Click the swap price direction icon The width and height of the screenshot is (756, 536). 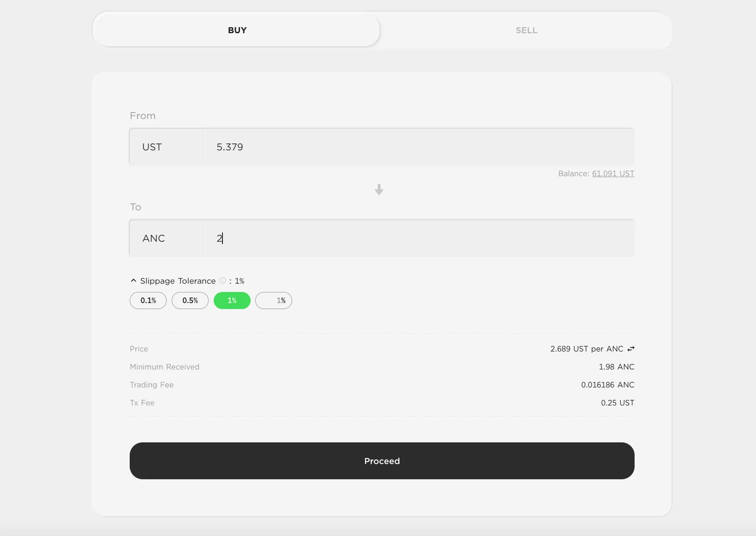pyautogui.click(x=631, y=349)
